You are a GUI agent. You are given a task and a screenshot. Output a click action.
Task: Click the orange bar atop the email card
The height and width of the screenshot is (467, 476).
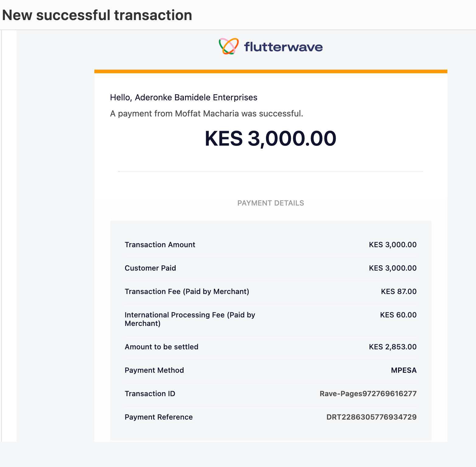tap(271, 71)
